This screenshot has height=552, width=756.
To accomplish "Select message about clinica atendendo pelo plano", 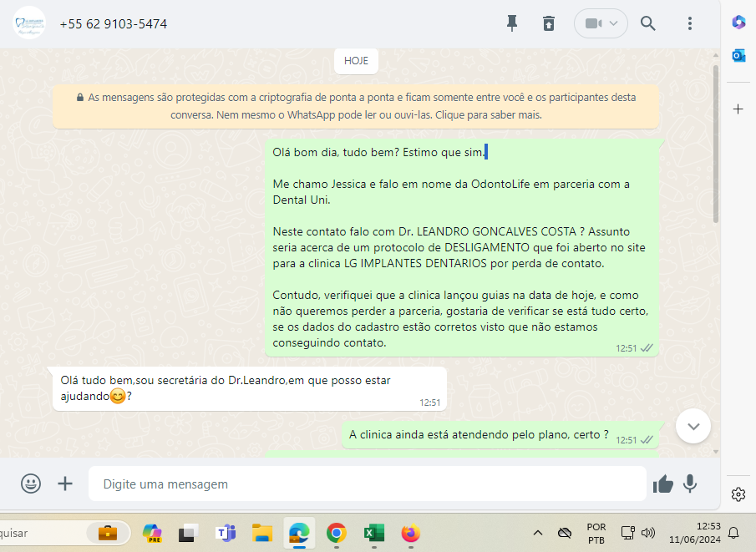I will tap(500, 435).
